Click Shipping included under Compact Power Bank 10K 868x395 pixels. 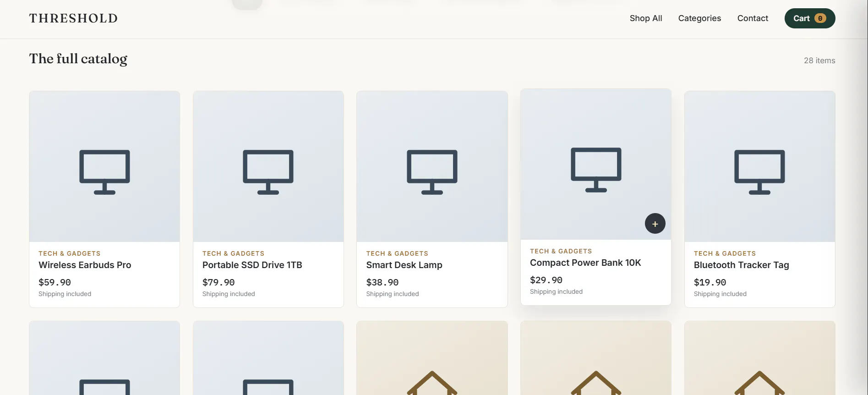(x=557, y=291)
